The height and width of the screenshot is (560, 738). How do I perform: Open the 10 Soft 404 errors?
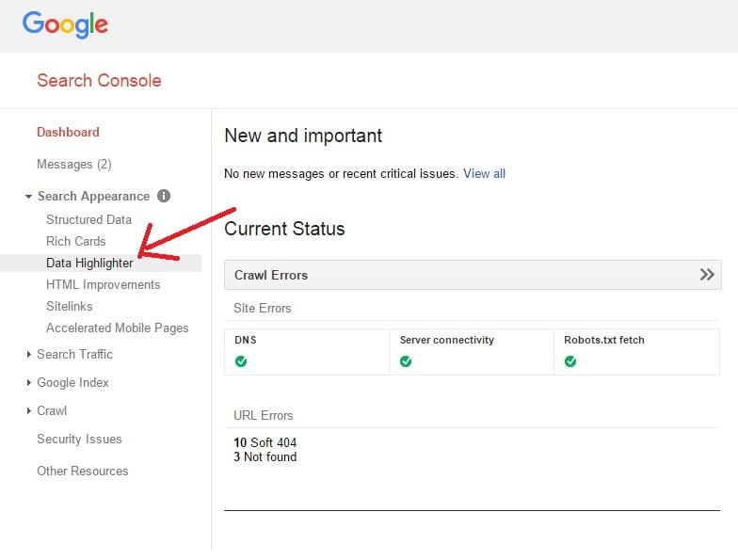(x=265, y=442)
